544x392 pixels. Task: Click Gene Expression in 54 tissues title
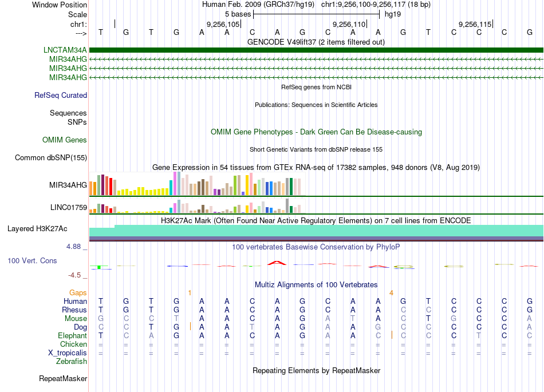[316, 168]
